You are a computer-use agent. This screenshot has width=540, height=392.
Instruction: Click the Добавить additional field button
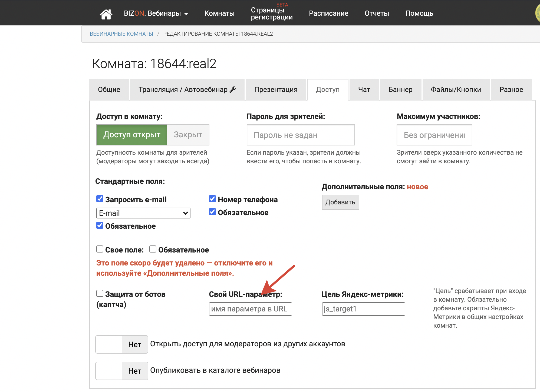340,202
